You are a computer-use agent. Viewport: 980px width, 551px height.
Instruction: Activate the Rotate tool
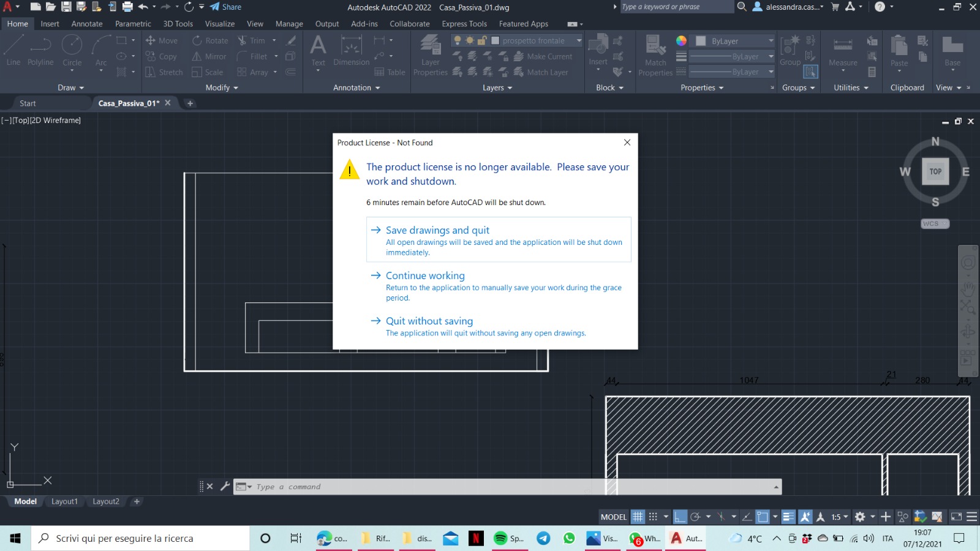209,40
